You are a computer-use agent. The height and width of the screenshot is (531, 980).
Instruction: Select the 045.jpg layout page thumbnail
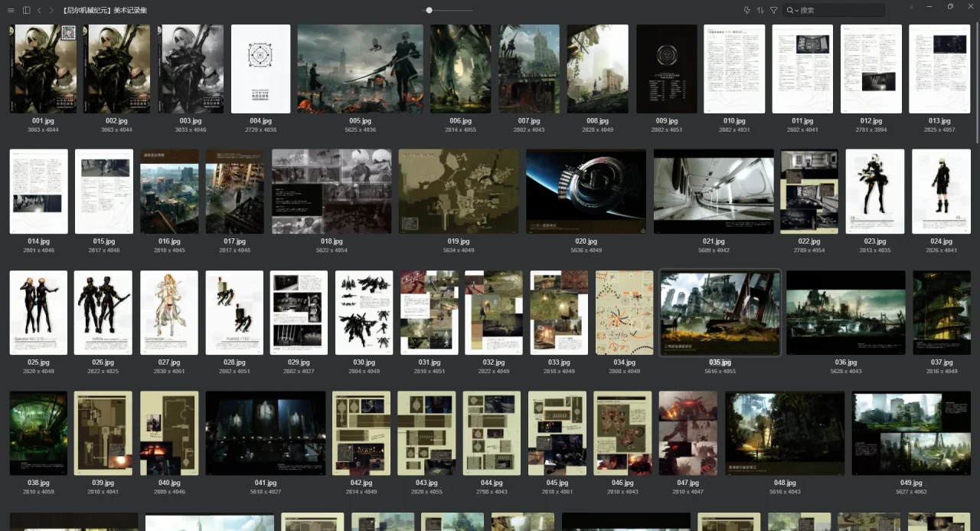pos(557,434)
